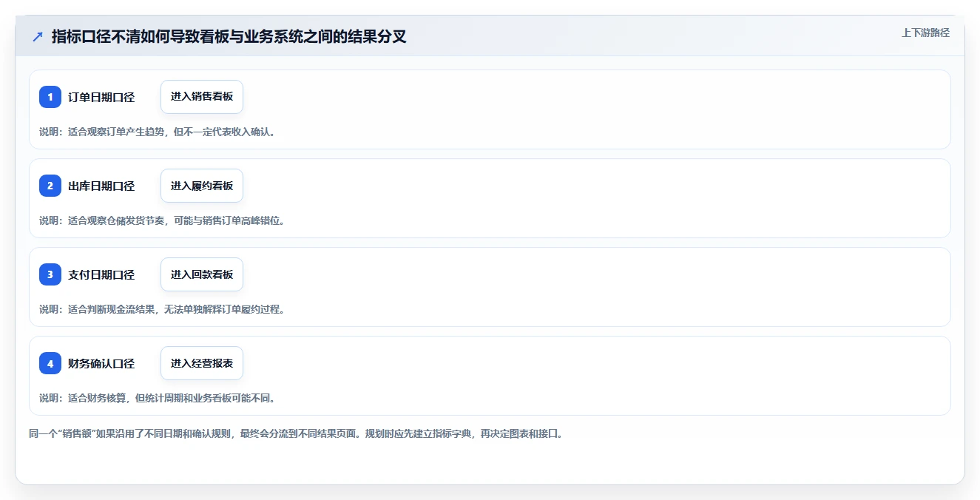Click the note 适合观察仓储发货节奏
980x500 pixels.
[x=162, y=220]
